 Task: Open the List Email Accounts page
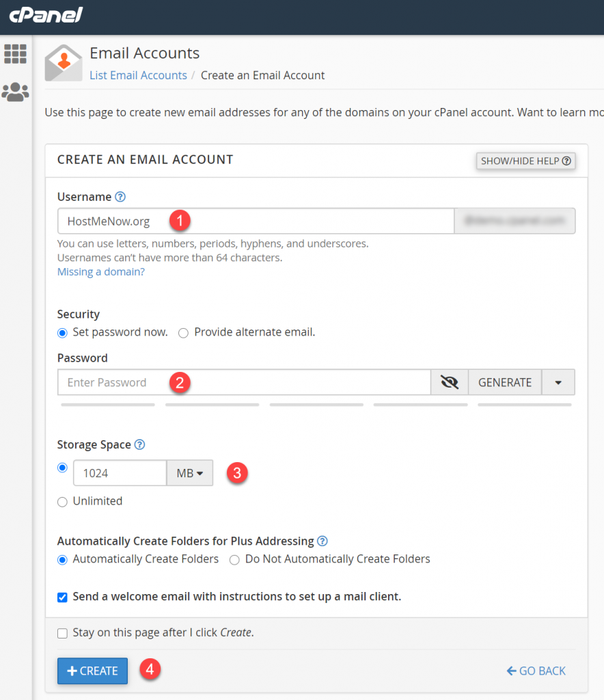(138, 75)
